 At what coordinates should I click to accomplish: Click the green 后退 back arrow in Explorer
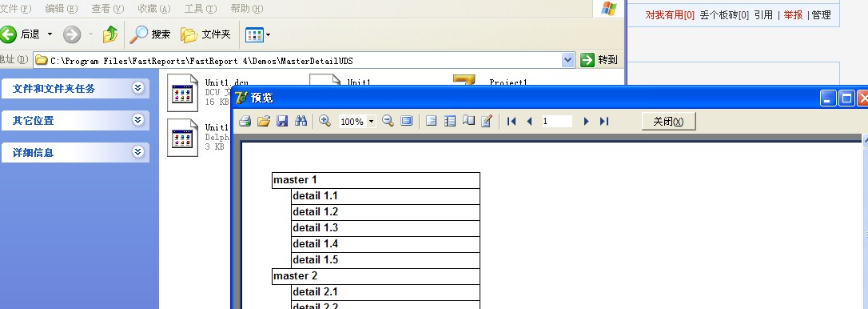click(8, 34)
